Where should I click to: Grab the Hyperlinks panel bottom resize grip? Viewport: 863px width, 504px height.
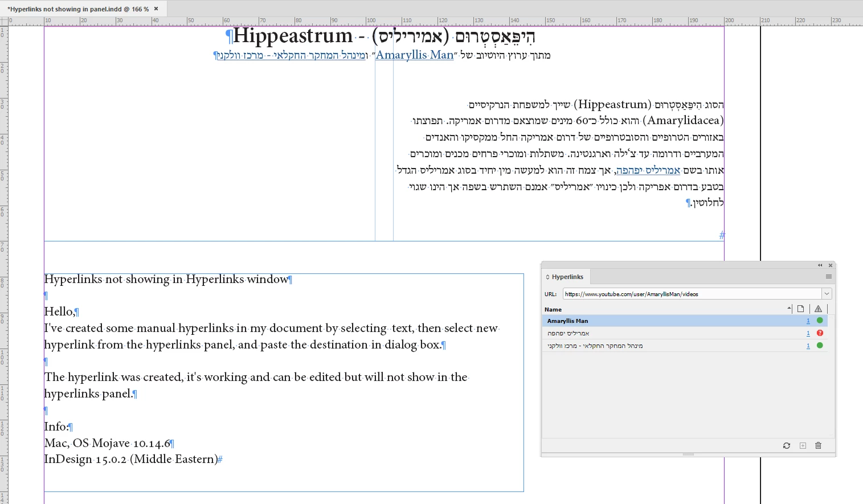688,454
